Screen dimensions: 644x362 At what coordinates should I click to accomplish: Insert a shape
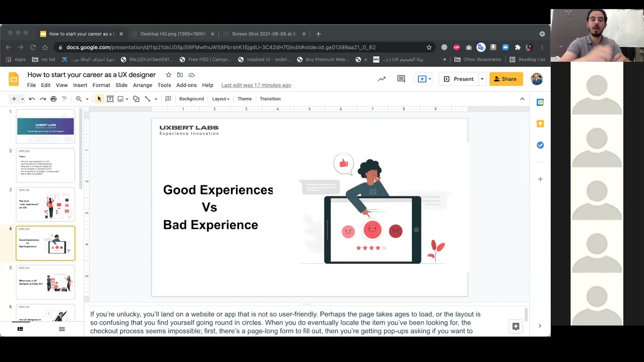(x=136, y=99)
